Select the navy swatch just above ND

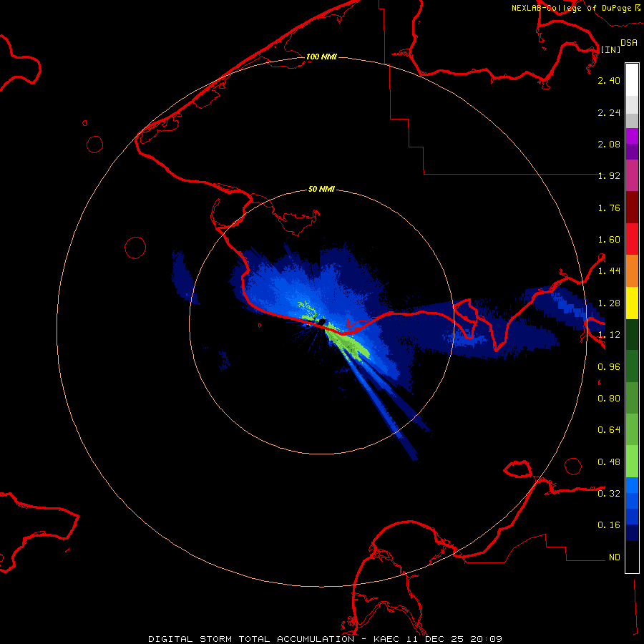pyautogui.click(x=632, y=533)
